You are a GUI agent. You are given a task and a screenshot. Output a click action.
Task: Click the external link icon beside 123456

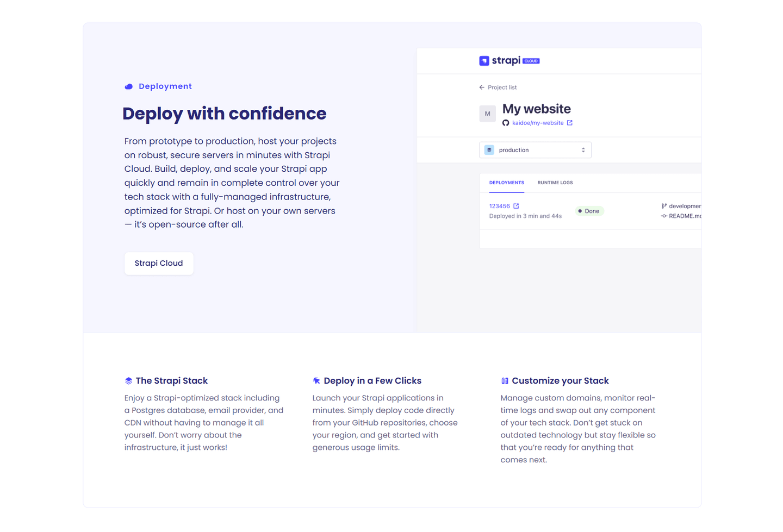click(516, 206)
